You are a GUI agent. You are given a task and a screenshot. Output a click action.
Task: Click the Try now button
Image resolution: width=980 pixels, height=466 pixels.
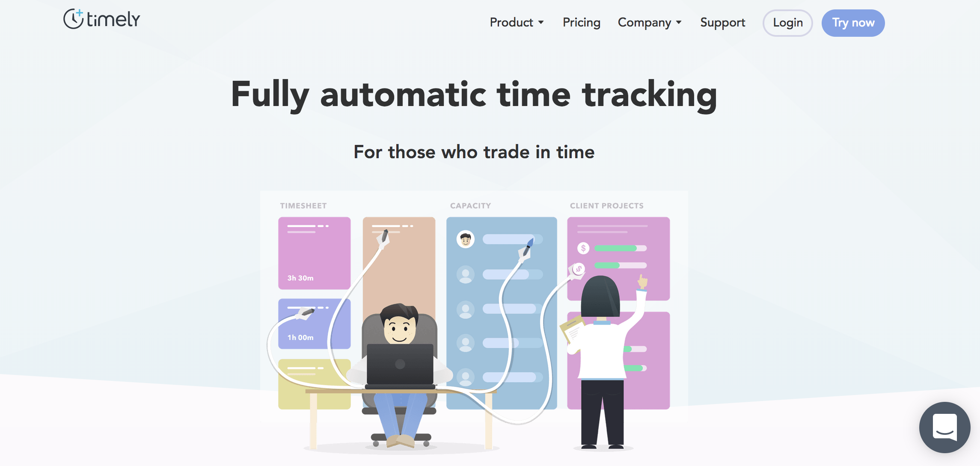(852, 22)
